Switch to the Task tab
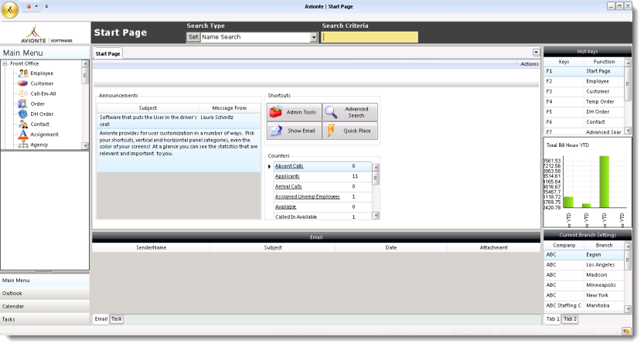Screen dimensions: 644x347 point(117,318)
